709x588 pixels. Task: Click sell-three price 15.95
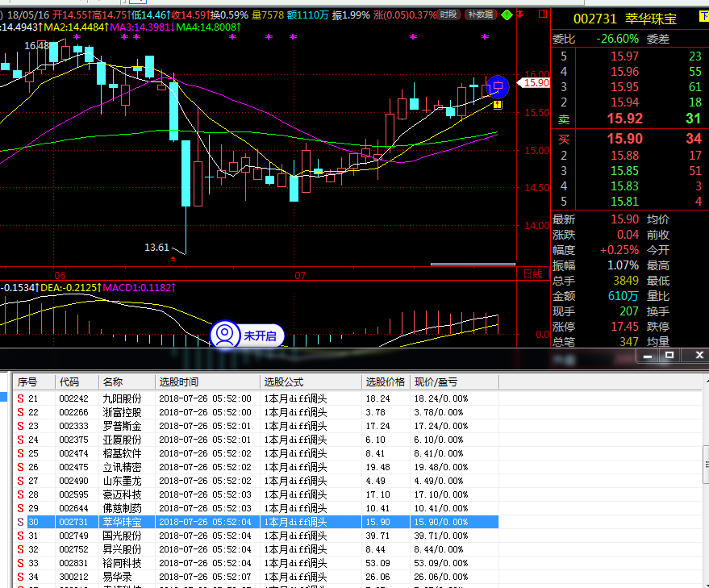624,87
